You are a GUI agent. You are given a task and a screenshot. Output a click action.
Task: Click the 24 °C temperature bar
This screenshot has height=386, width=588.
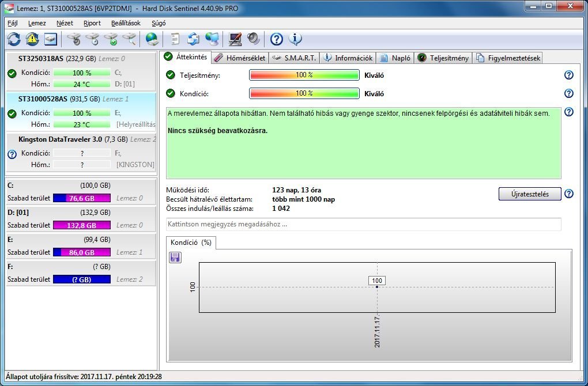82,84
